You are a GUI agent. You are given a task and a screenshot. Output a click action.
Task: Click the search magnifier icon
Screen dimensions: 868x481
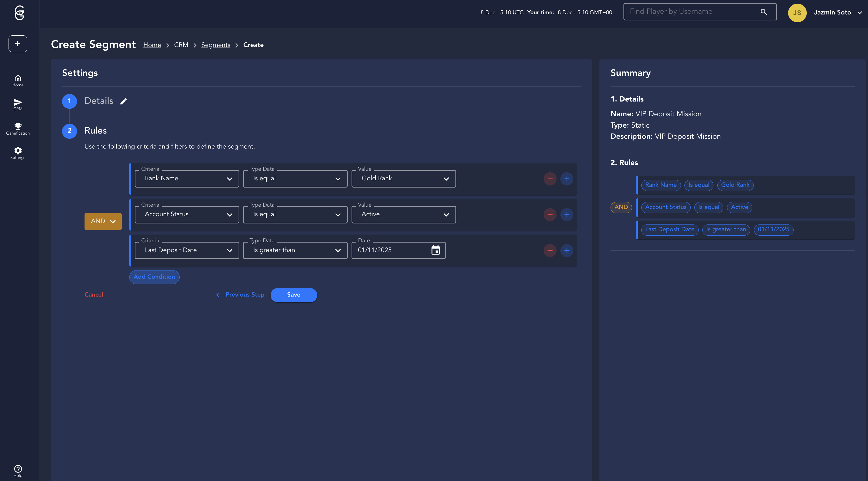pos(764,12)
